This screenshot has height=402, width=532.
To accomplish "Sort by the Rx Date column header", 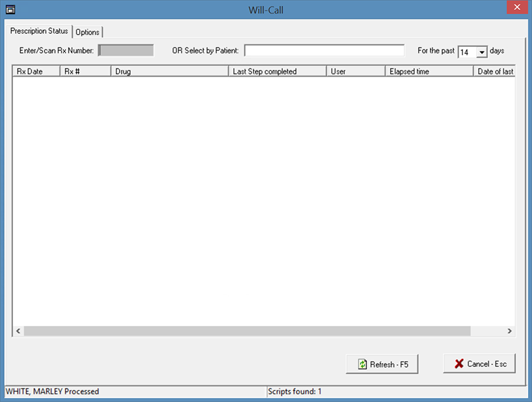I will click(x=36, y=72).
